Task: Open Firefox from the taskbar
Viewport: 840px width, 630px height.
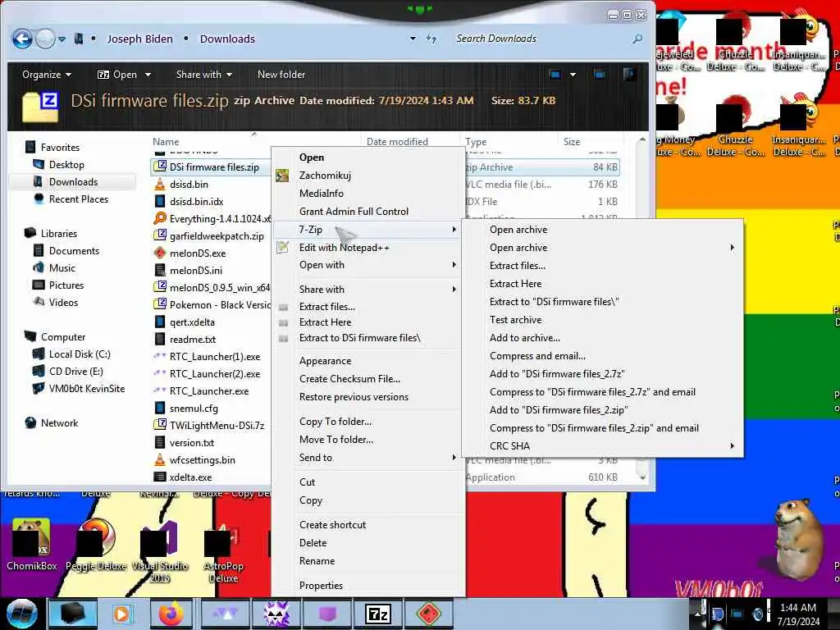Action: 171,614
